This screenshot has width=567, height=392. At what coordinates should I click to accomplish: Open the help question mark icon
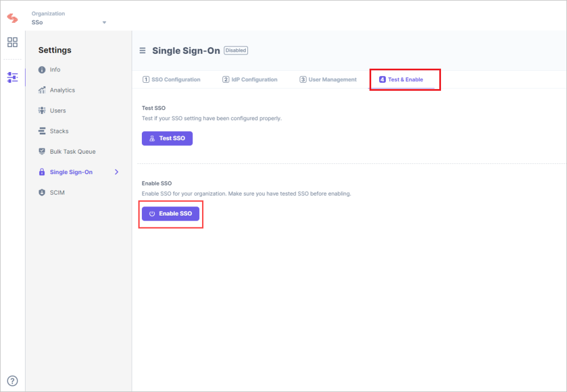click(x=12, y=381)
